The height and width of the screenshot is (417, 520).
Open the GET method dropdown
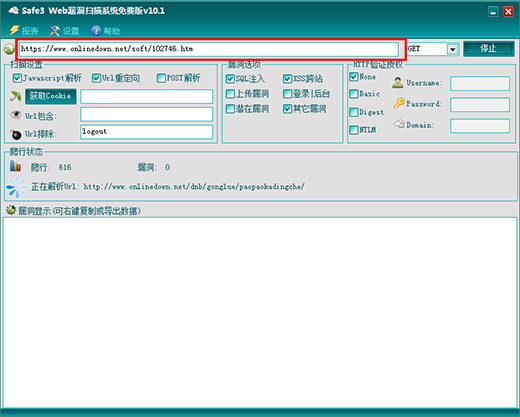(x=452, y=49)
